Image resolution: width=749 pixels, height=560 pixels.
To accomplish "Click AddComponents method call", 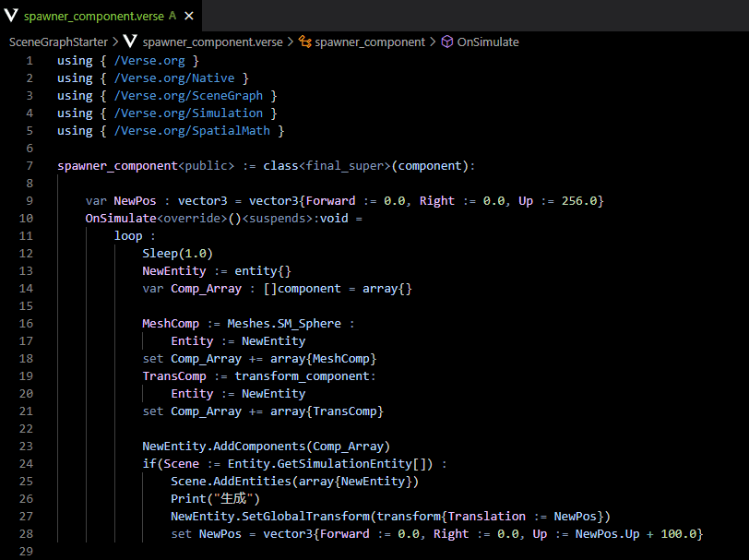I will click(259, 447).
